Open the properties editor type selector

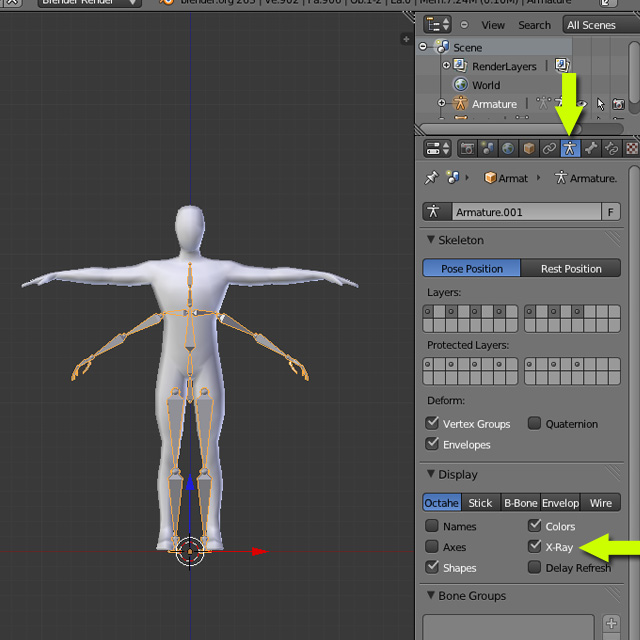click(437, 149)
